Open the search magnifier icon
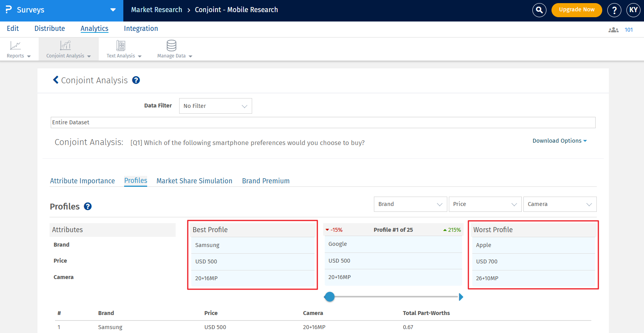Screen dimensions: 644x333 click(539, 10)
